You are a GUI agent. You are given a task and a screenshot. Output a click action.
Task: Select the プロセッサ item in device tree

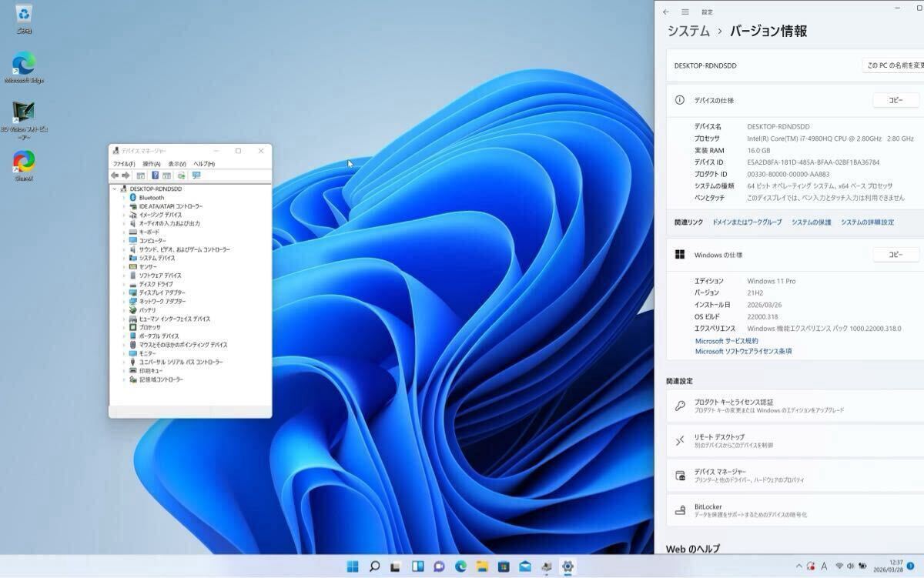[149, 327]
